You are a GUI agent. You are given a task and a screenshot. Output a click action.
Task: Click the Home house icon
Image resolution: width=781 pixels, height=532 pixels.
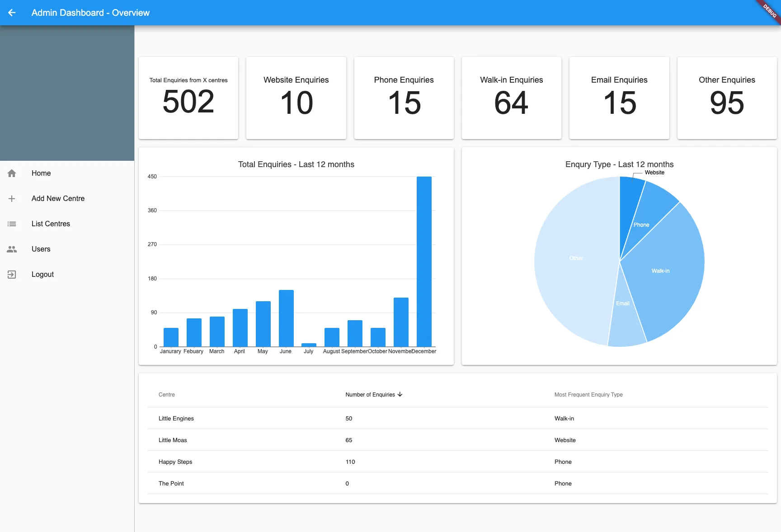coord(12,173)
